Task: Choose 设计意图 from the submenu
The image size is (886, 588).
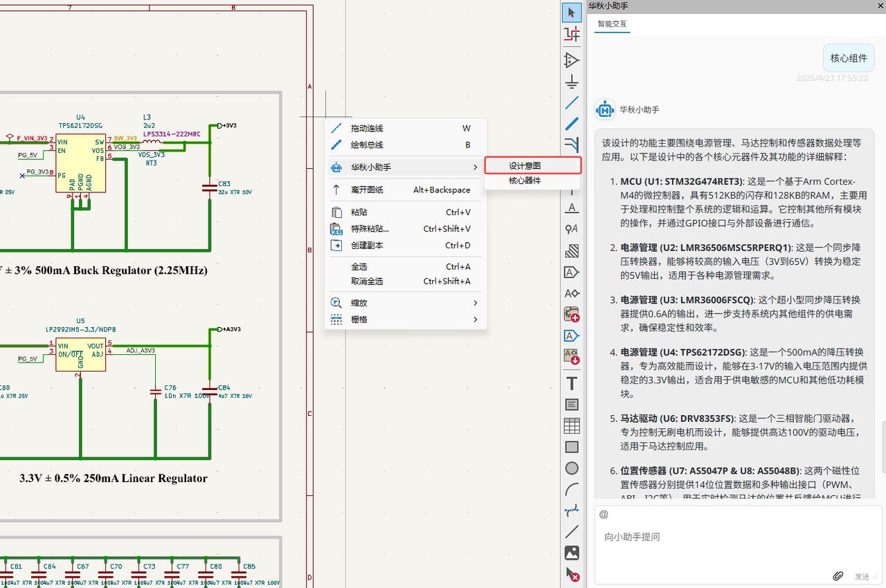Action: coord(532,165)
